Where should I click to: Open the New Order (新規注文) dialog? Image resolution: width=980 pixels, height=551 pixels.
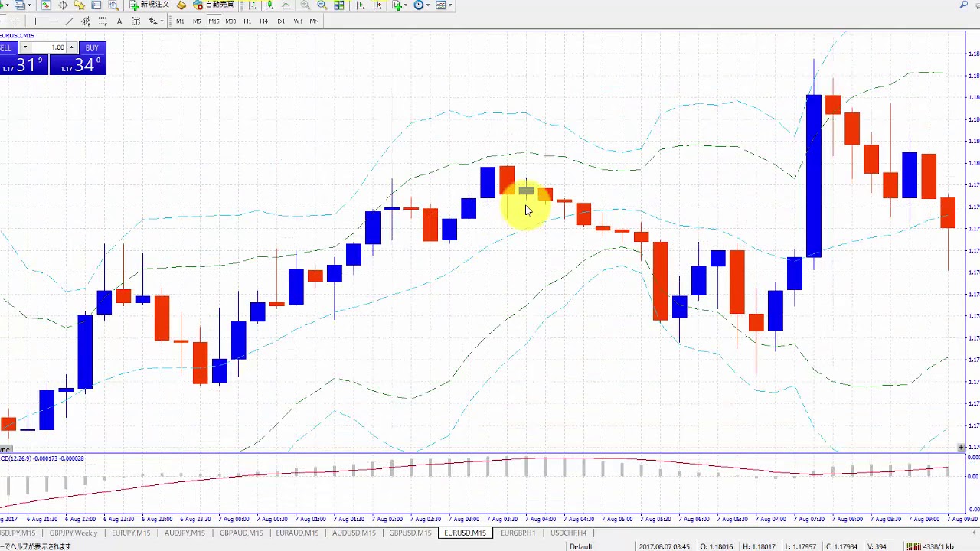(149, 5)
